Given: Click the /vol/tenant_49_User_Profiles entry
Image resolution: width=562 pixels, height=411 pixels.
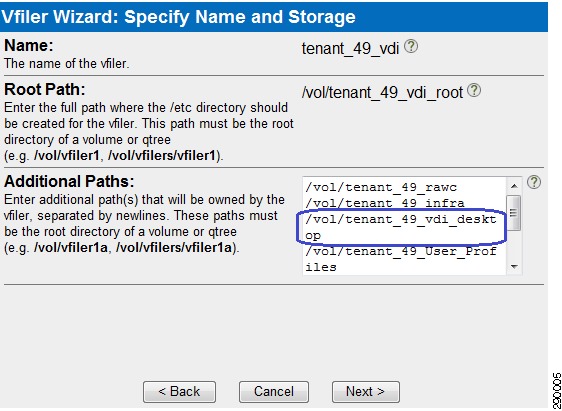Looking at the screenshot, I should coord(401,259).
